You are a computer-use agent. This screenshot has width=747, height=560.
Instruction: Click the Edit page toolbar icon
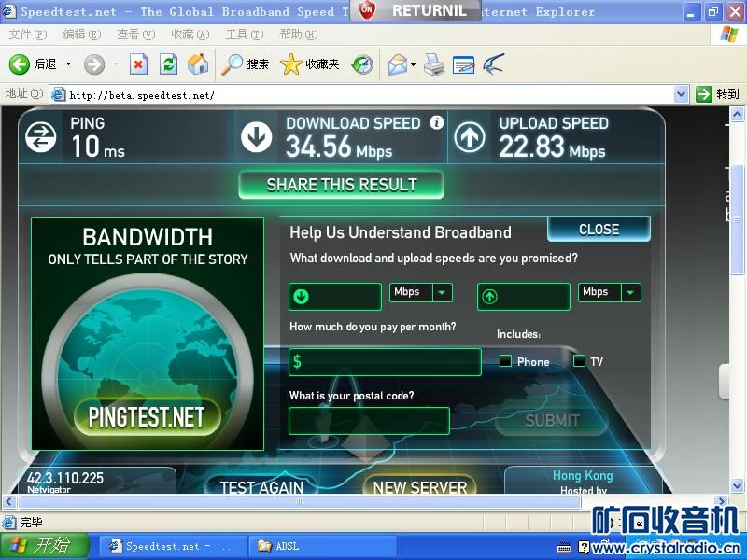463,64
